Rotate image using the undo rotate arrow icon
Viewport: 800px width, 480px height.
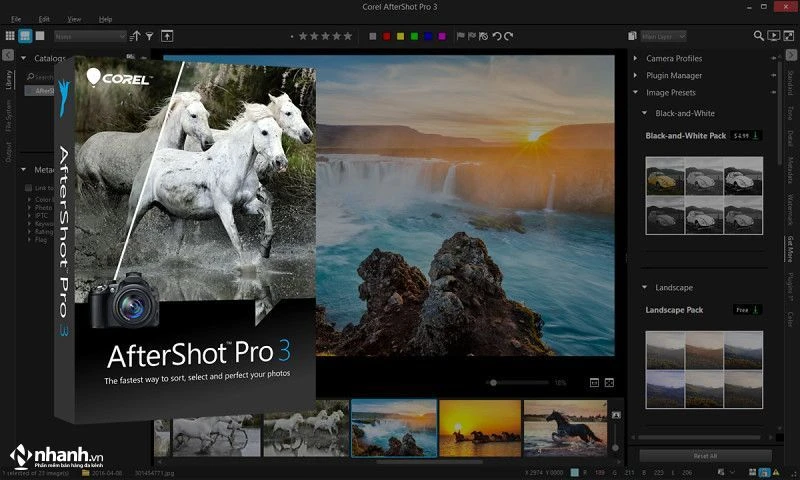(x=497, y=36)
